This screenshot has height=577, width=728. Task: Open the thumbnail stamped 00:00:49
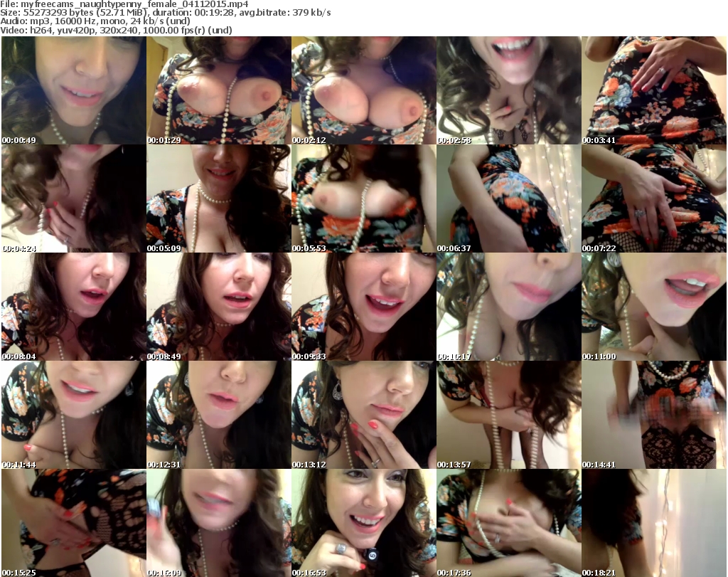coord(74,90)
